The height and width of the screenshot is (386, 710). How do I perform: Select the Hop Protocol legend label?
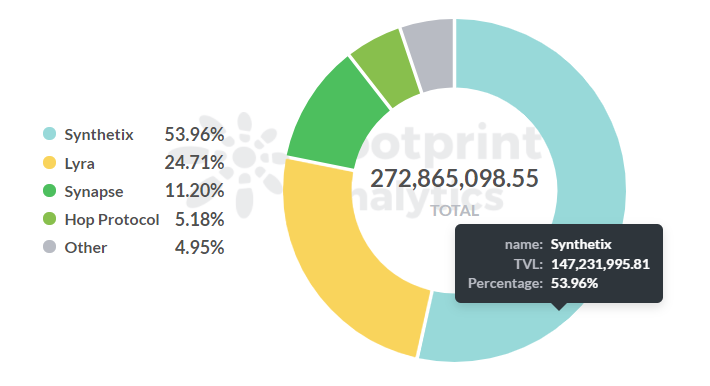(x=112, y=220)
